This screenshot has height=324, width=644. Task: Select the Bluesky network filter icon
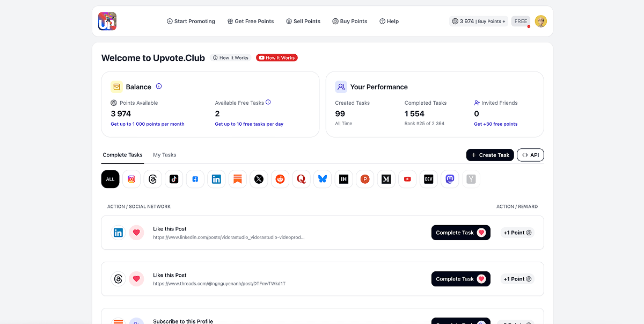coord(323,179)
